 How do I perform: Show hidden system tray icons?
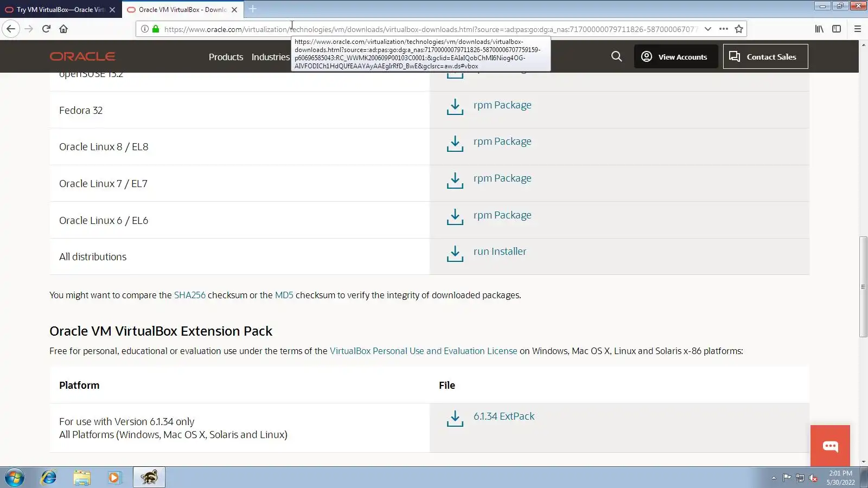774,478
